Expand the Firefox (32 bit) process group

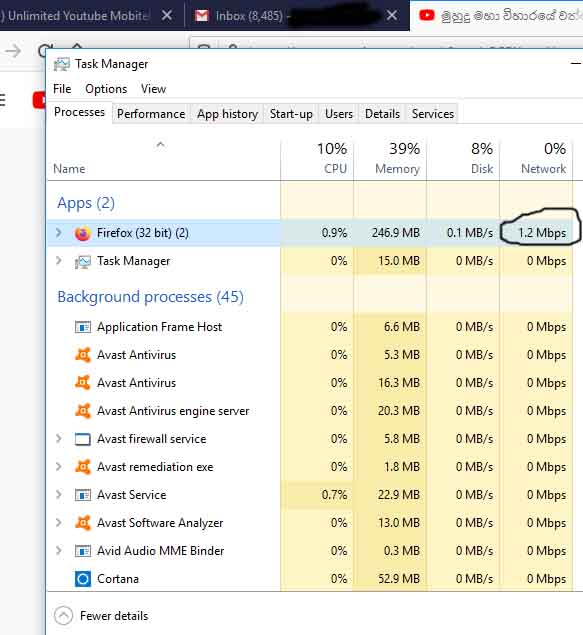[59, 232]
